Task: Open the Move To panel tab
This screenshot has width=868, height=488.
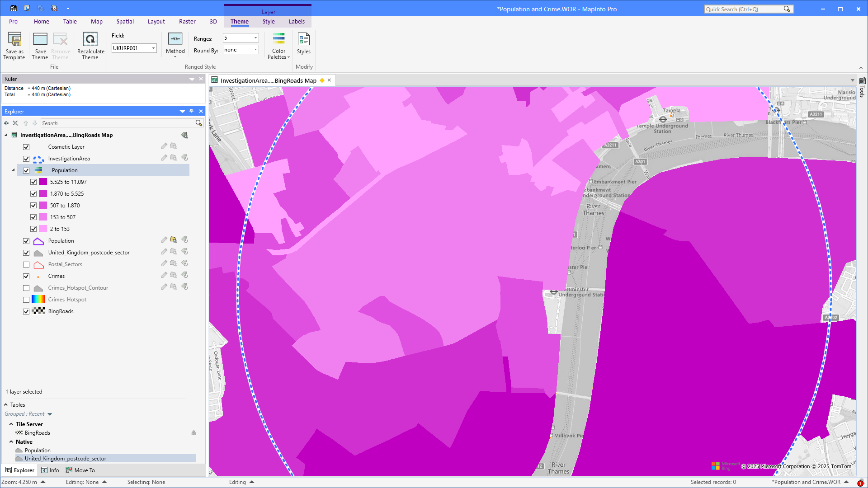Action: (80, 470)
